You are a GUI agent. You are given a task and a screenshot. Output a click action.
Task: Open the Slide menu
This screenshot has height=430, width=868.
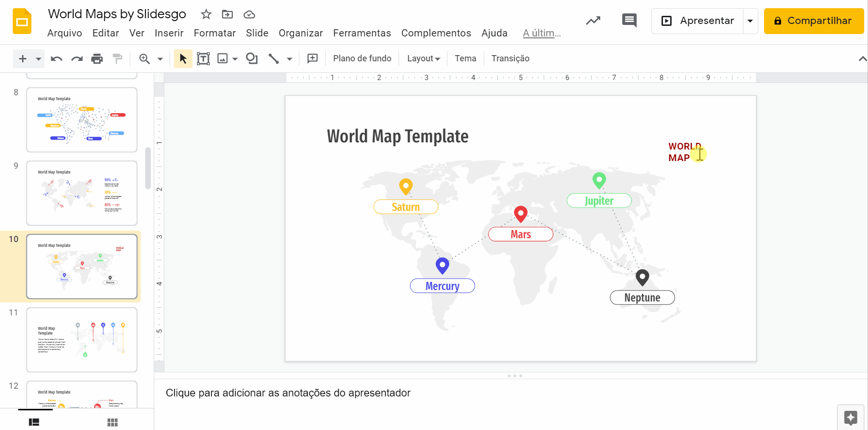coord(257,33)
